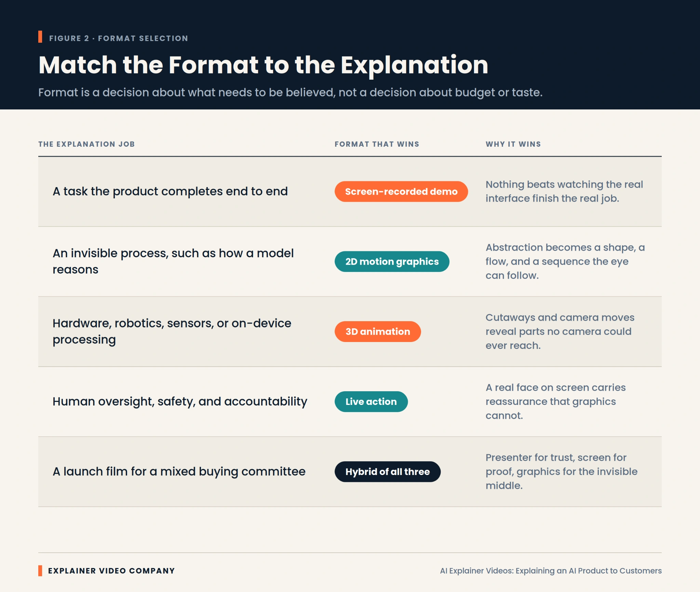Click the 3D animation pill
Image resolution: width=700 pixels, height=592 pixels.
tap(378, 331)
